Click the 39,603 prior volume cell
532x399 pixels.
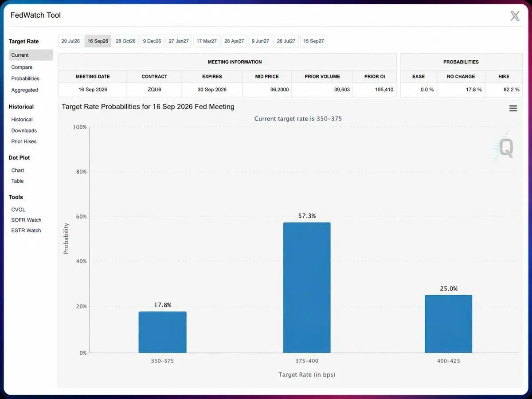pyautogui.click(x=322, y=90)
